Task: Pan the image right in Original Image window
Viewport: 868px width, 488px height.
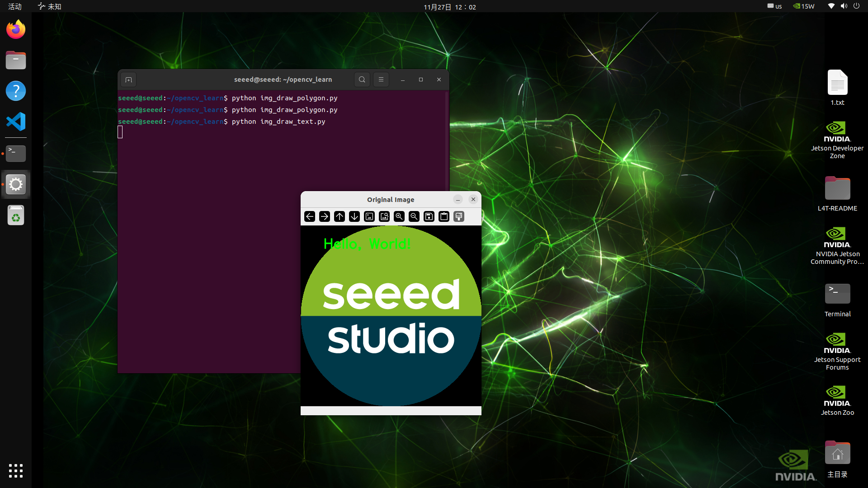Action: [x=325, y=216]
